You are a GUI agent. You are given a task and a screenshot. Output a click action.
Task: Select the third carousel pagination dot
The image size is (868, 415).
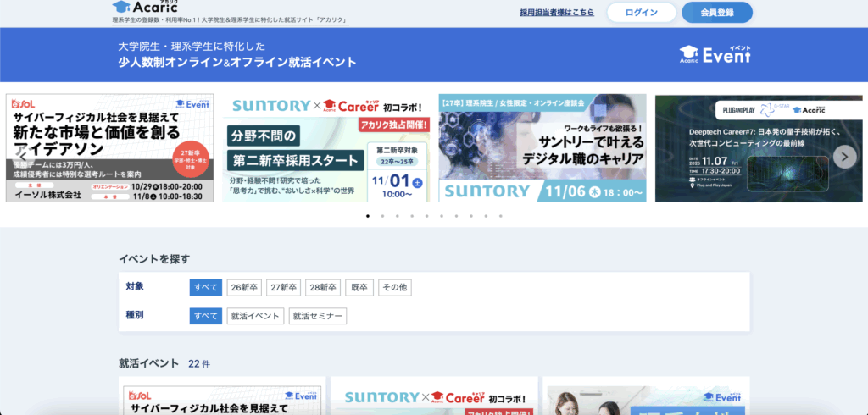(x=398, y=216)
